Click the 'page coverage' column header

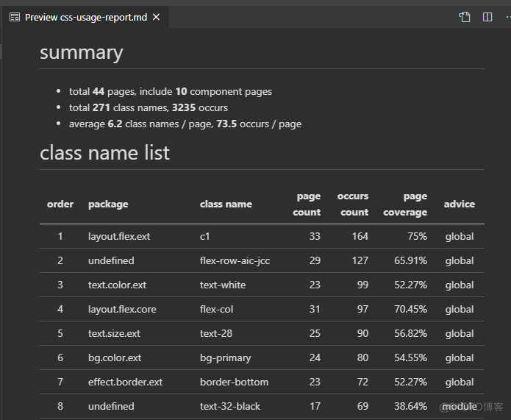[405, 204]
